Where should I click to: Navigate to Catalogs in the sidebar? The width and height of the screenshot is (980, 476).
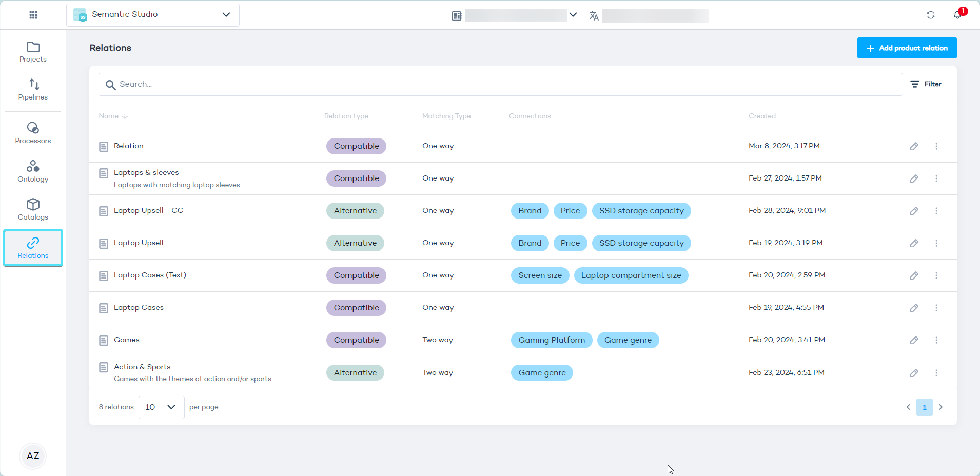pyautogui.click(x=33, y=209)
